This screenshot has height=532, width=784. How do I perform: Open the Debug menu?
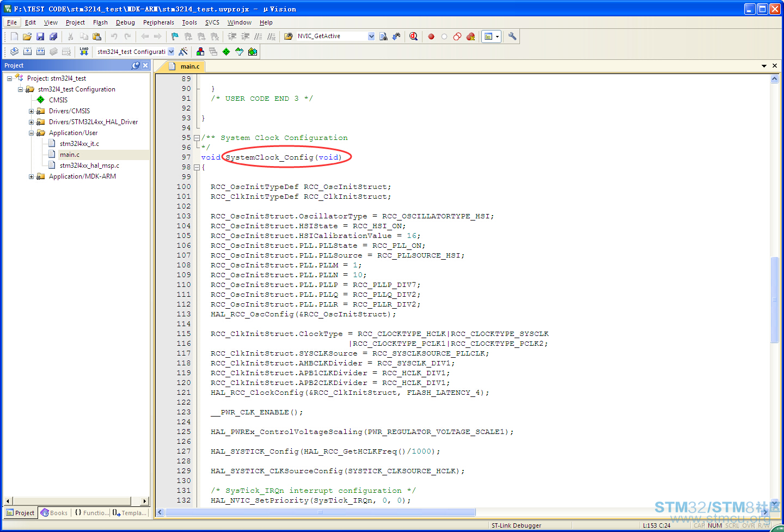[x=125, y=22]
